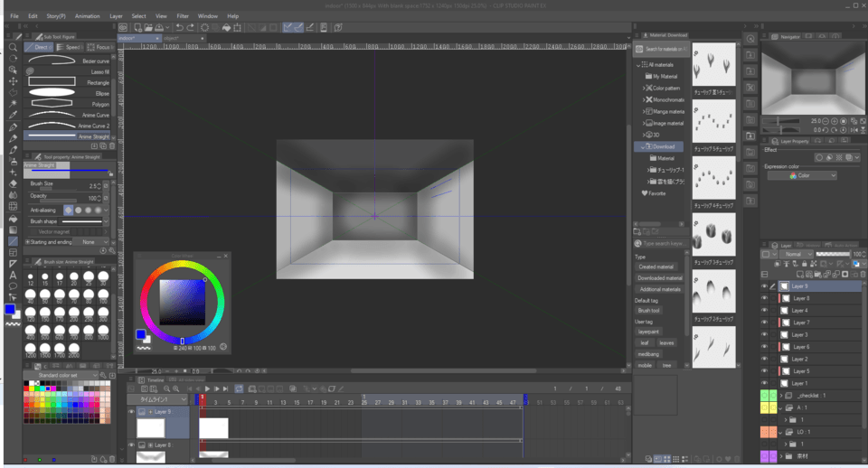The width and height of the screenshot is (868, 468).
Task: Click the Favorite heart in material tree
Action: click(645, 193)
